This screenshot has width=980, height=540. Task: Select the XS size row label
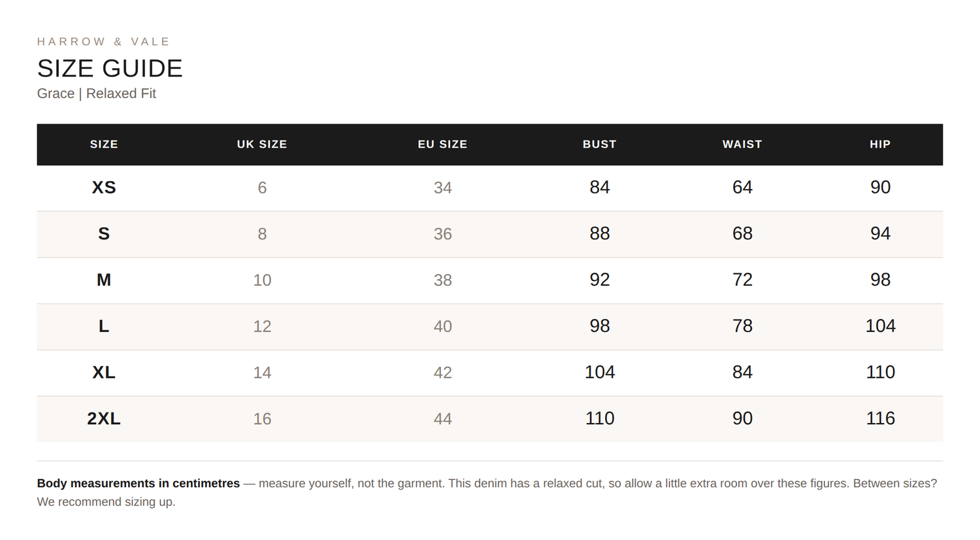point(104,188)
